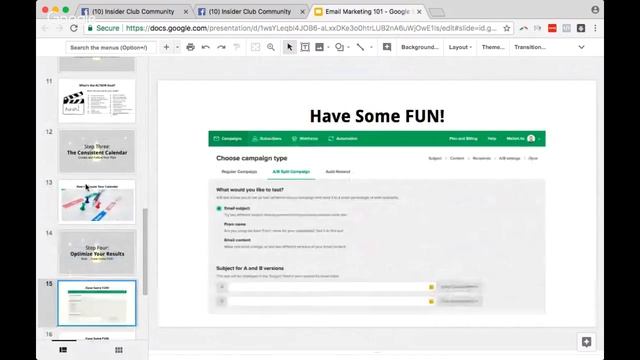This screenshot has width=640, height=360.
Task: Bookmark the page with the star icon
Action: tap(507, 28)
